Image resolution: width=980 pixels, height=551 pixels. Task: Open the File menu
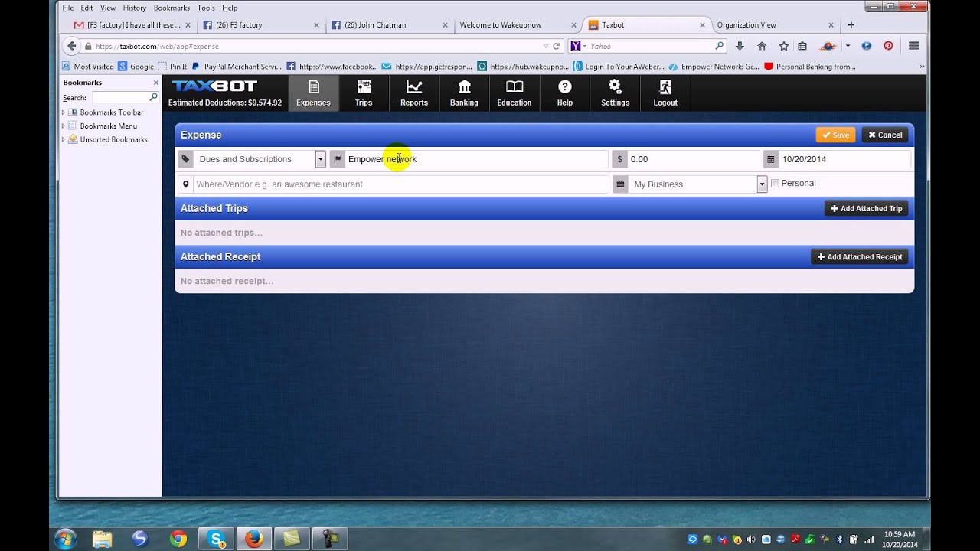[68, 8]
